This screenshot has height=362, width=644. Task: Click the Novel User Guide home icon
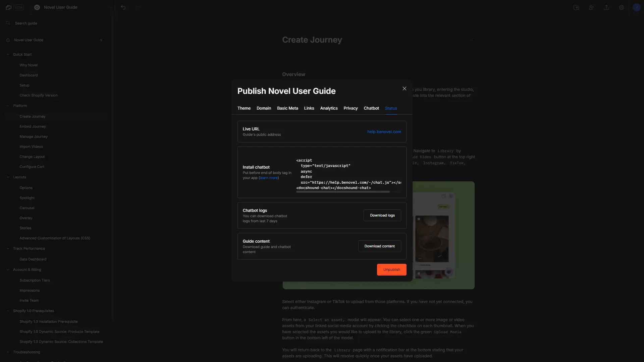tap(8, 41)
